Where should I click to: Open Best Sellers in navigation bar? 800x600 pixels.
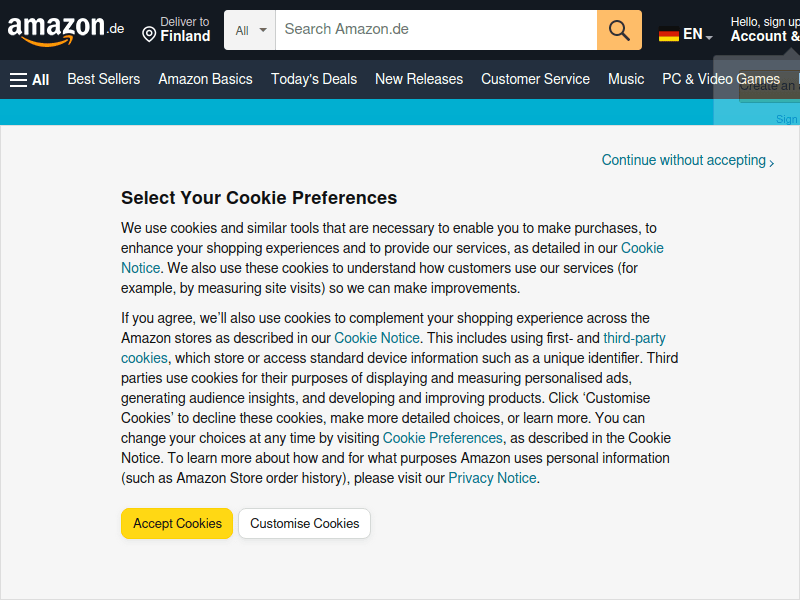coord(103,79)
